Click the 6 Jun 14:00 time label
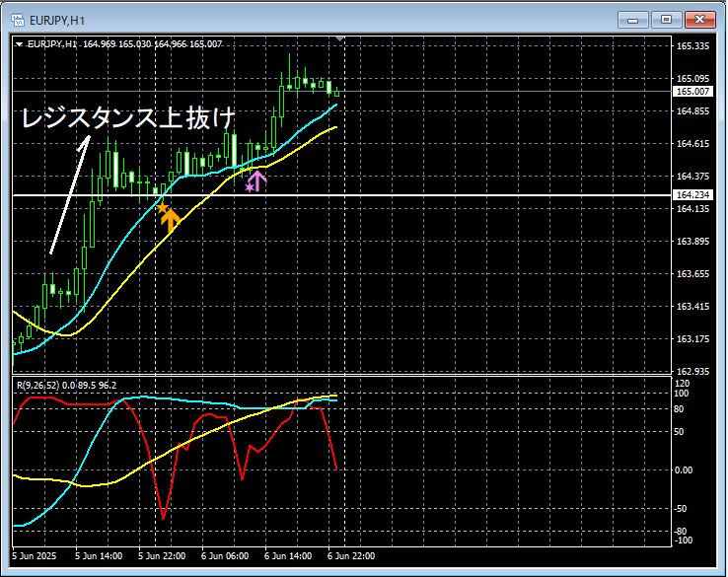728x577 pixels. coord(288,556)
